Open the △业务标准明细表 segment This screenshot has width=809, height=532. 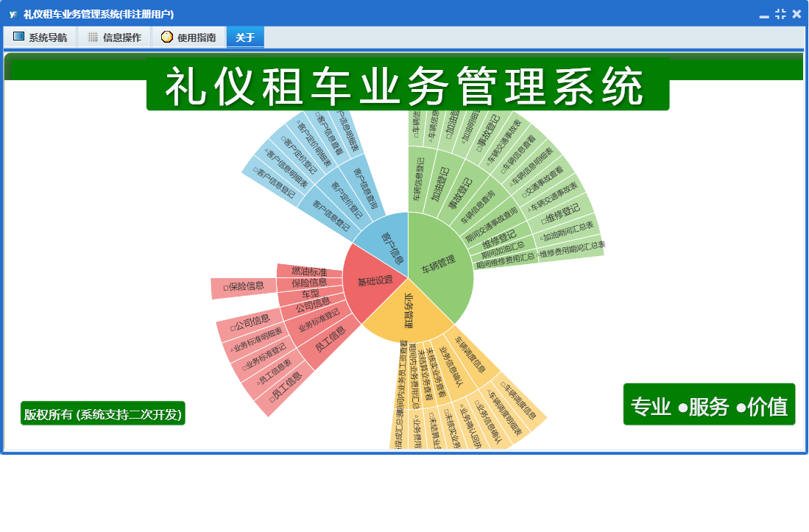[x=256, y=340]
